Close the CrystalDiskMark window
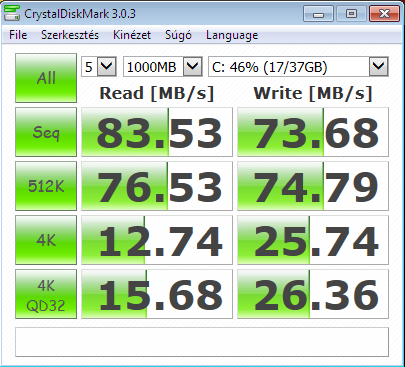 tap(384, 14)
